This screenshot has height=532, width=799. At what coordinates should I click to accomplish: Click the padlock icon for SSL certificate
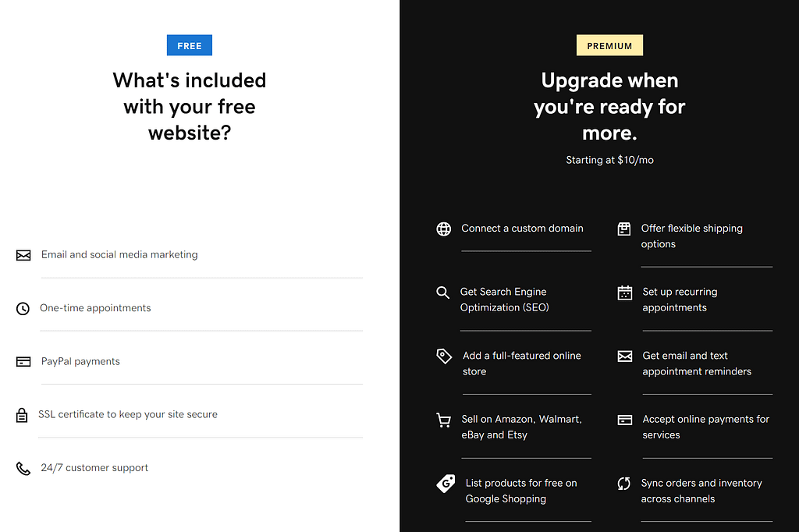point(21,415)
